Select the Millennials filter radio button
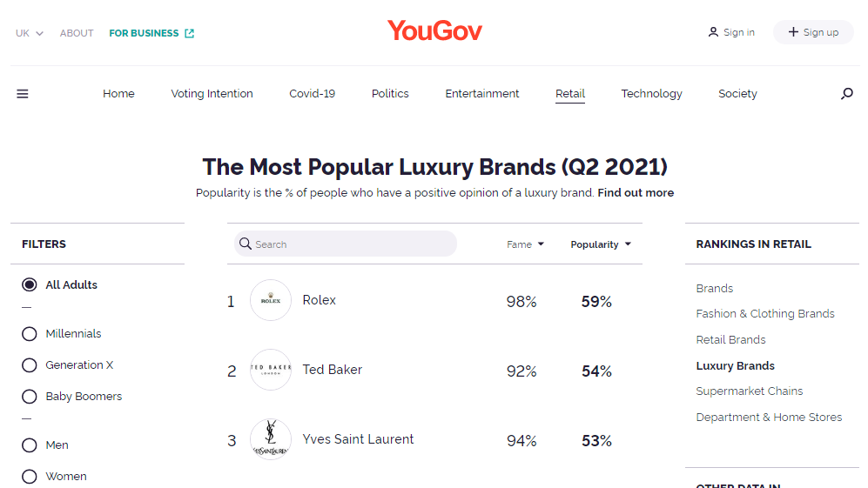This screenshot has height=488, width=868. pyautogui.click(x=30, y=334)
